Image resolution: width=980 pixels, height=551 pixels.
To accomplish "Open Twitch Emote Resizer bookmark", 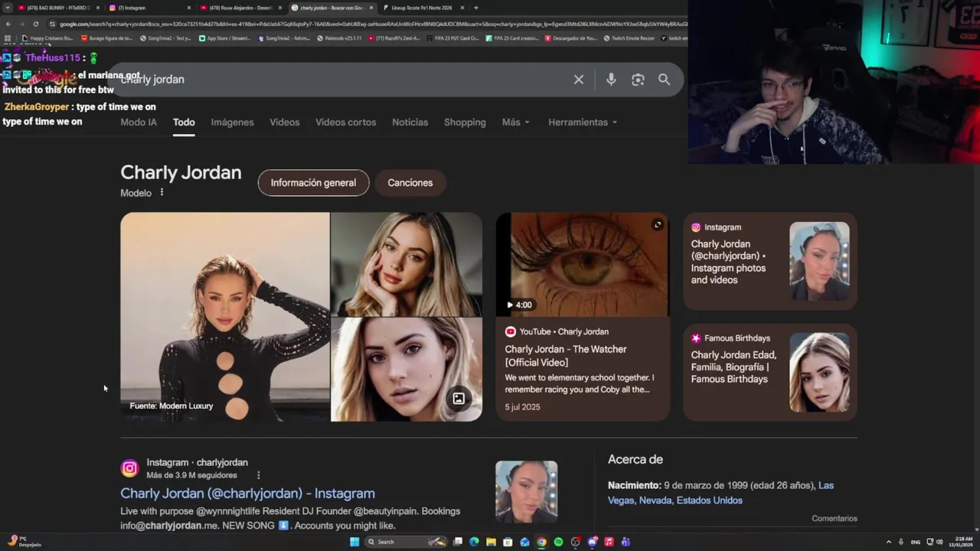I will coord(629,37).
